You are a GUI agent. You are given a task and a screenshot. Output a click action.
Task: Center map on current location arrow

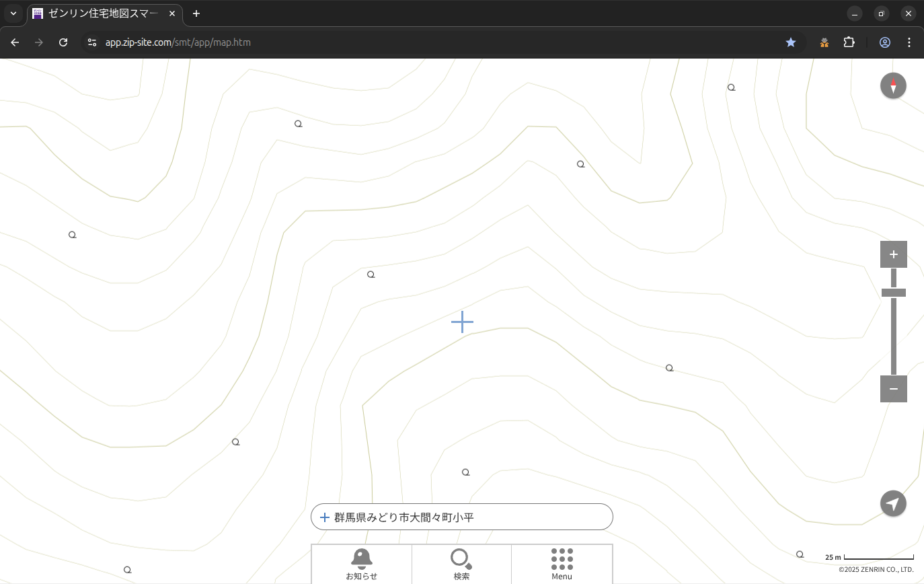tap(893, 504)
